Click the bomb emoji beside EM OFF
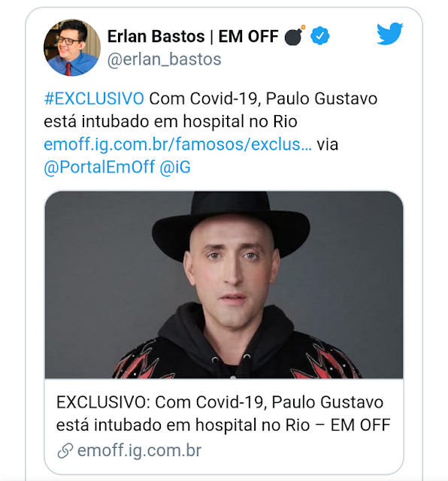448x481 pixels. pos(295,35)
